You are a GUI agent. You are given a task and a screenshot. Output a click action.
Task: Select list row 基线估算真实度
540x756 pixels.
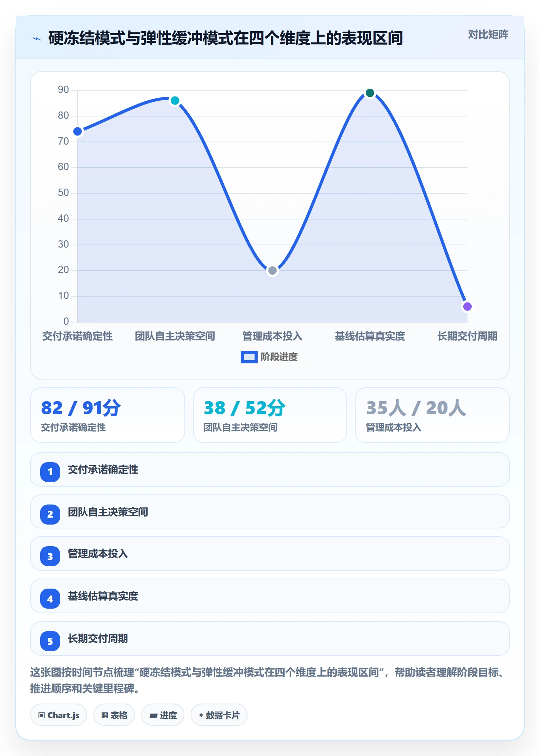tap(270, 596)
